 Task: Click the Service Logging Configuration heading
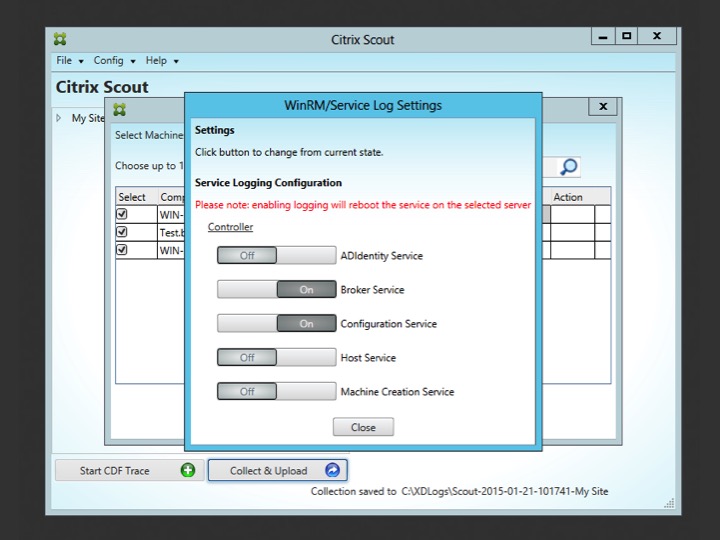(x=268, y=183)
